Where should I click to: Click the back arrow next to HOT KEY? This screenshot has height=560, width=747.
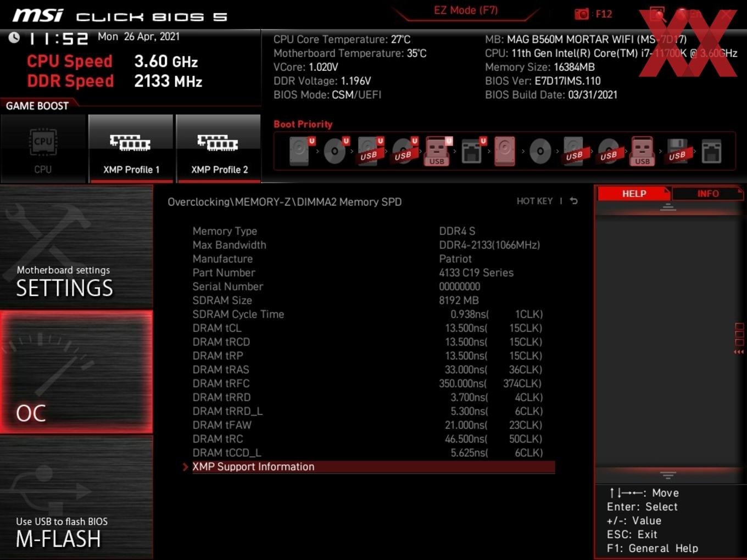point(573,201)
